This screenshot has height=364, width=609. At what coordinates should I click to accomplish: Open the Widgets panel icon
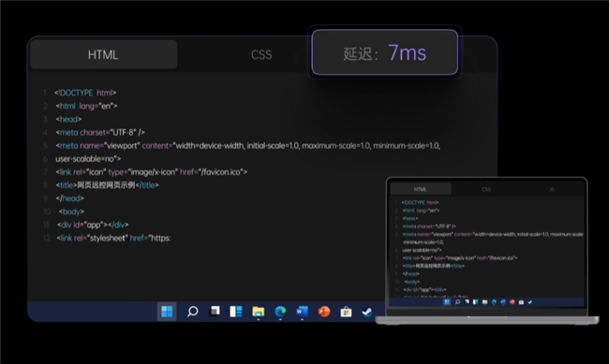(236, 312)
